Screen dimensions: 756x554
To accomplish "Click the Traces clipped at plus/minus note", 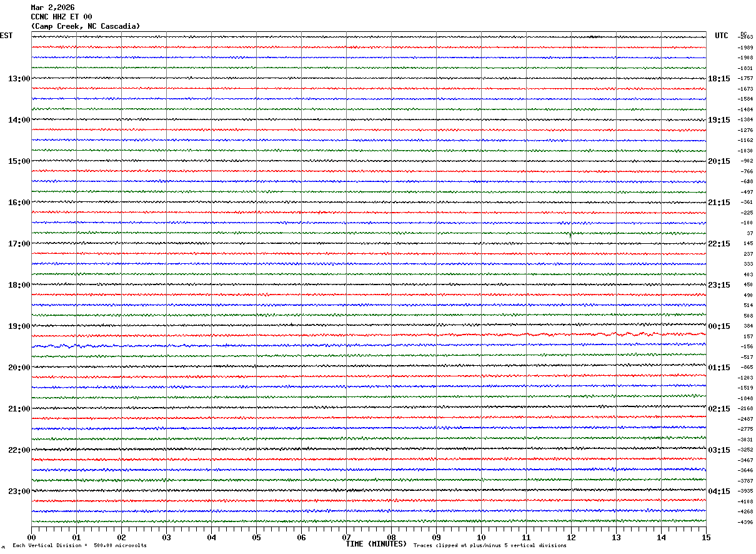I will pyautogui.click(x=490, y=546).
